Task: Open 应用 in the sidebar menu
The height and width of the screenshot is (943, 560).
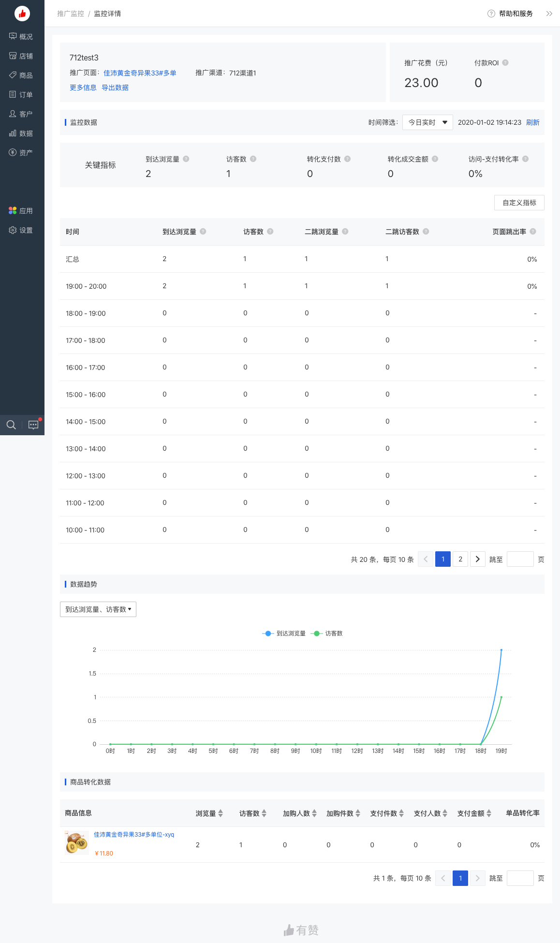Action: [x=22, y=210]
